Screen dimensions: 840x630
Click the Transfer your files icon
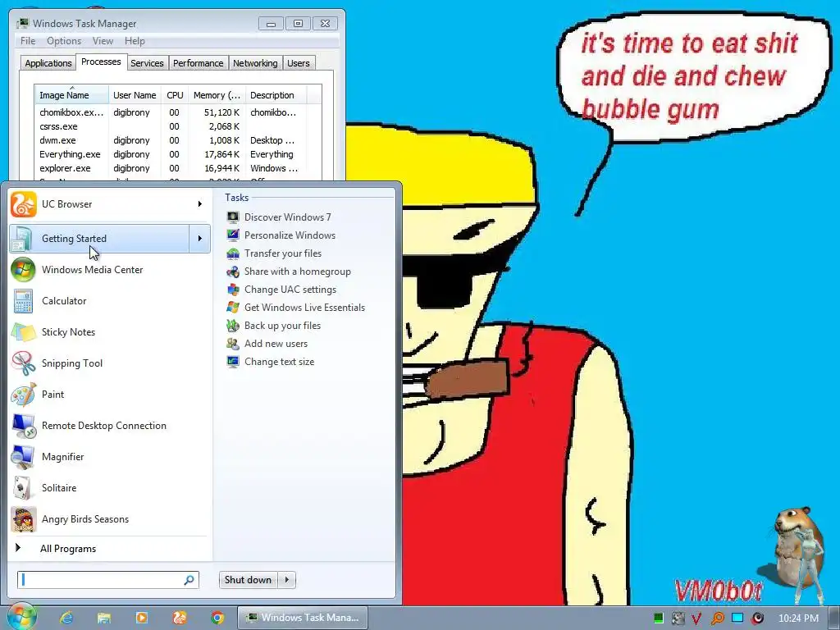coord(232,253)
